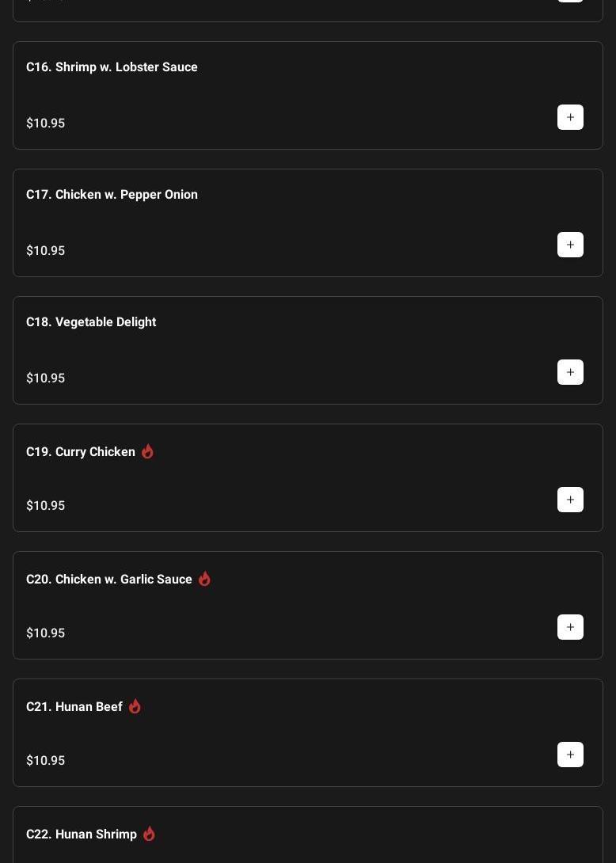Image resolution: width=616 pixels, height=863 pixels.
Task: Add C16 Shrimp w. Lobster Sauce to cart
Action: pos(570,117)
